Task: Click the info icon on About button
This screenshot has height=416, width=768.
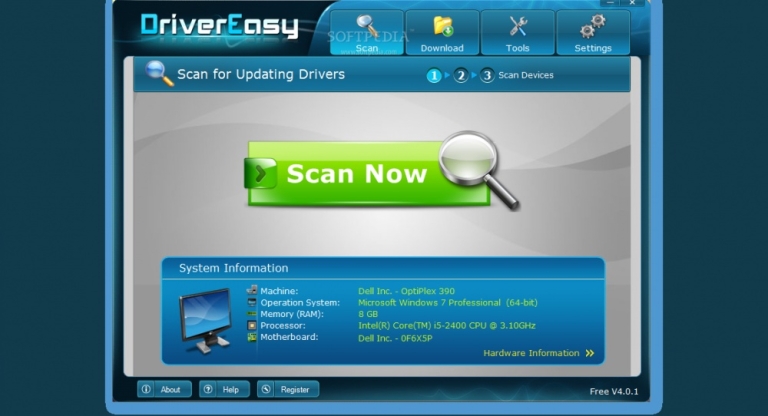Action: 146,390
